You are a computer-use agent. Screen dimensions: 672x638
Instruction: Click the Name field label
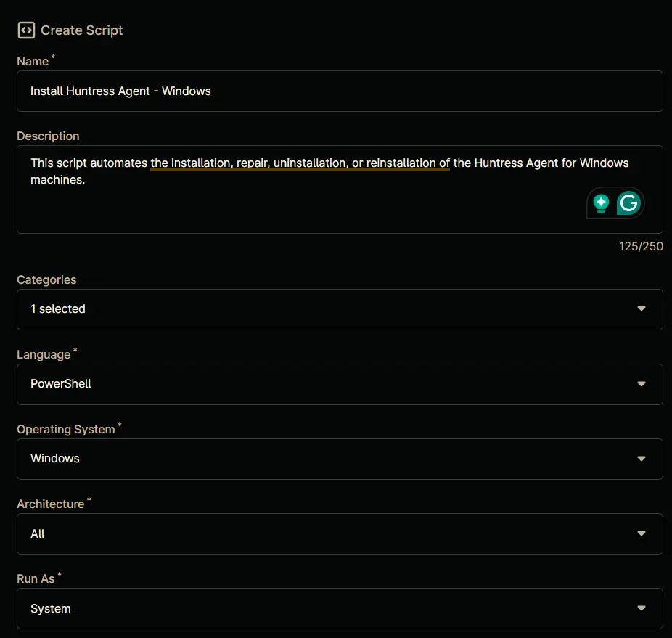pos(33,61)
